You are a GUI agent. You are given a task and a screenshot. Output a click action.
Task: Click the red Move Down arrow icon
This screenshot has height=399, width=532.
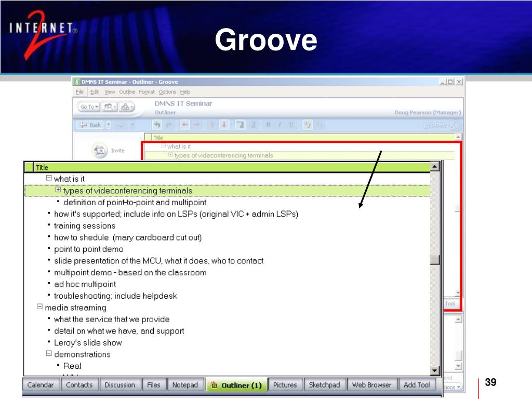click(224, 125)
